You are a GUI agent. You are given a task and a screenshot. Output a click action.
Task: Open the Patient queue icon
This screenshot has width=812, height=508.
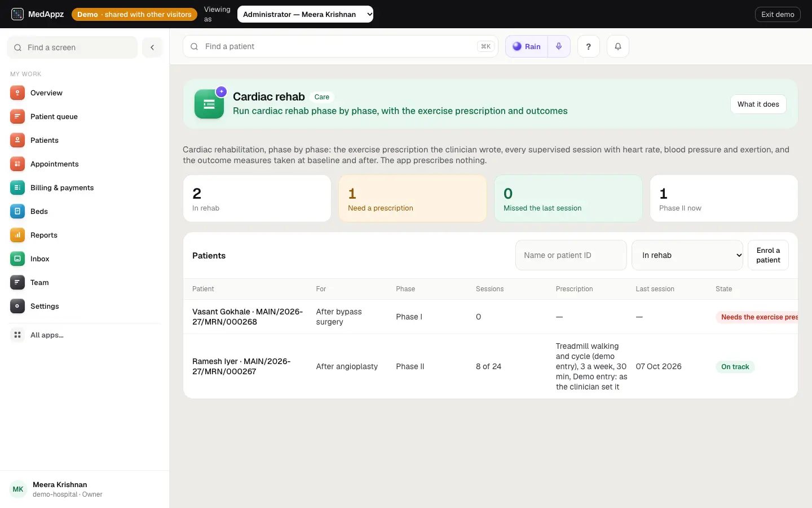(x=17, y=116)
